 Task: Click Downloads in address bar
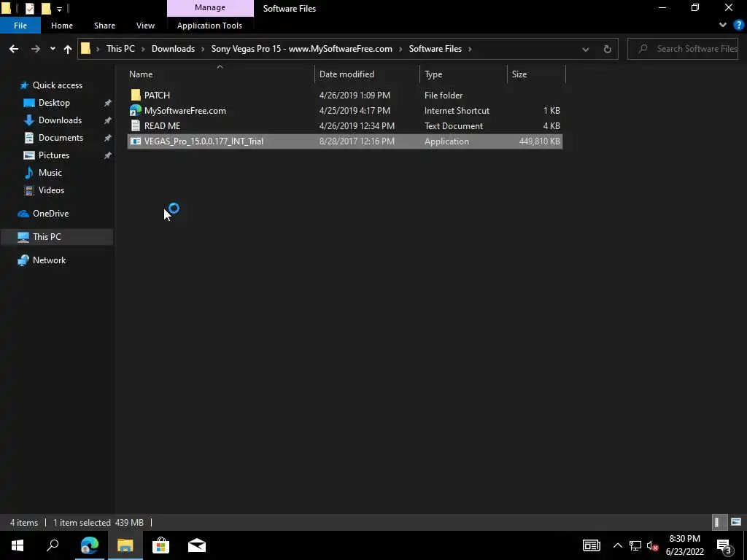click(x=173, y=49)
